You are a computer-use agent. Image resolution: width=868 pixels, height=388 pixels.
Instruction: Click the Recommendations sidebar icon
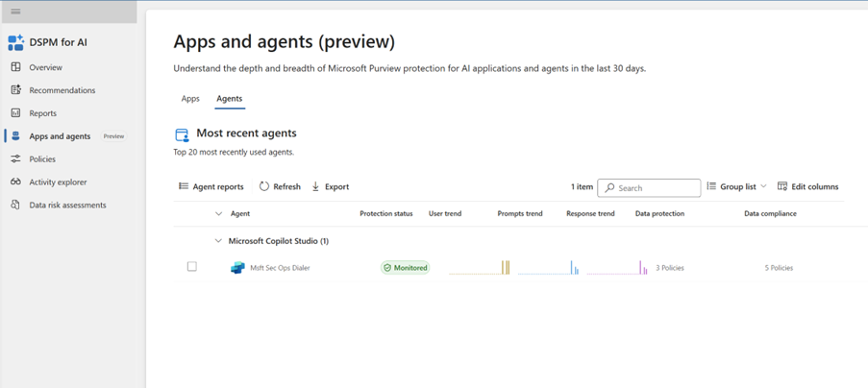pyautogui.click(x=16, y=90)
